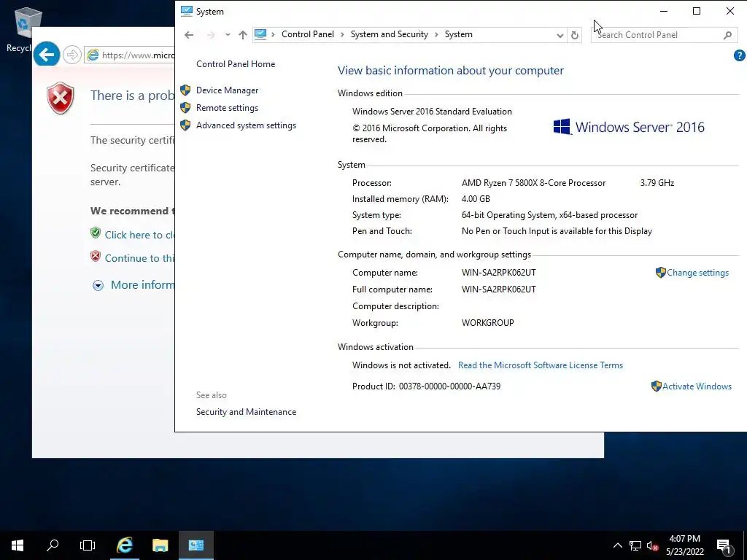Expand More information in Internet Explorer
This screenshot has height=560, width=747.
pyautogui.click(x=134, y=285)
